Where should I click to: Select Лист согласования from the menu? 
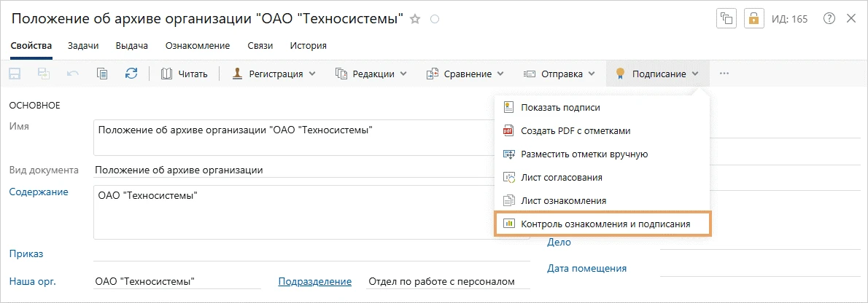(561, 177)
